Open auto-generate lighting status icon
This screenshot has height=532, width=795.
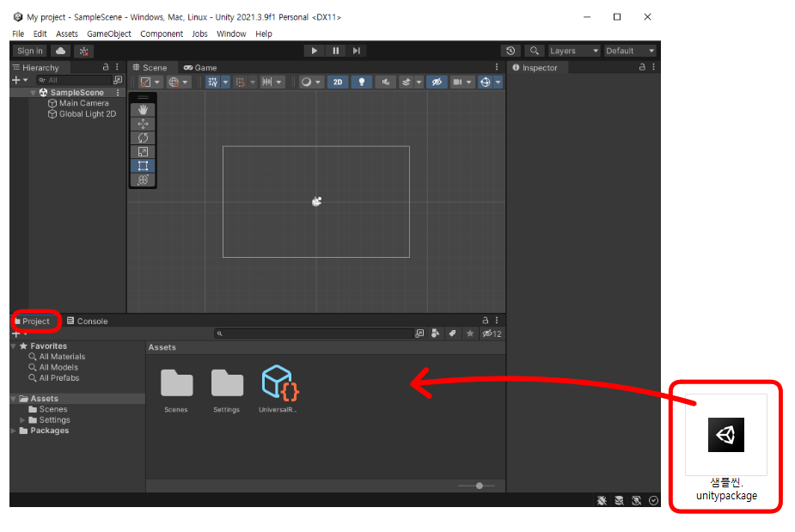pos(636,500)
